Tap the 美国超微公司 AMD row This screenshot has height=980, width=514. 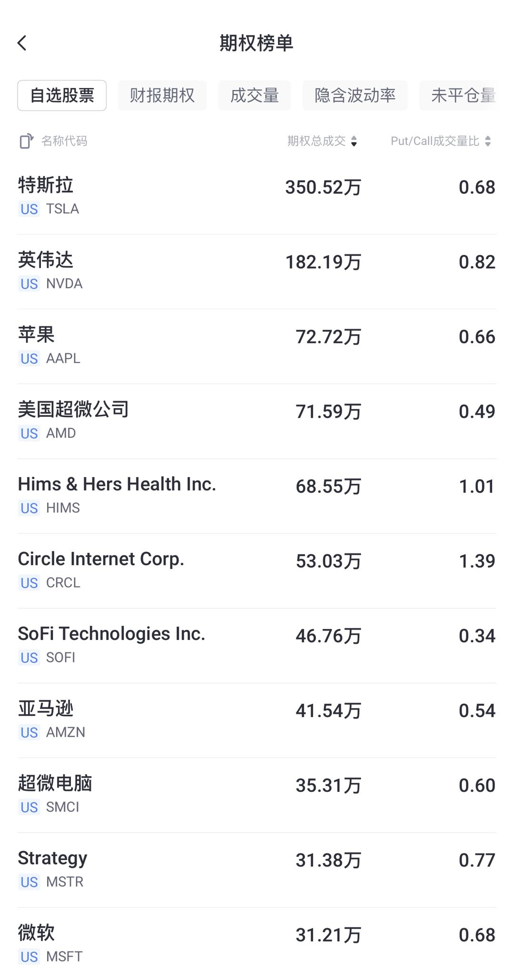[x=257, y=420]
